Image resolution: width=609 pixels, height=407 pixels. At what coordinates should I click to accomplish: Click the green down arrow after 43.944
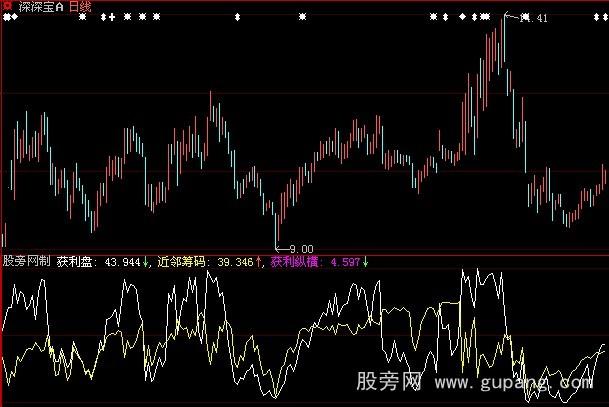click(x=144, y=262)
